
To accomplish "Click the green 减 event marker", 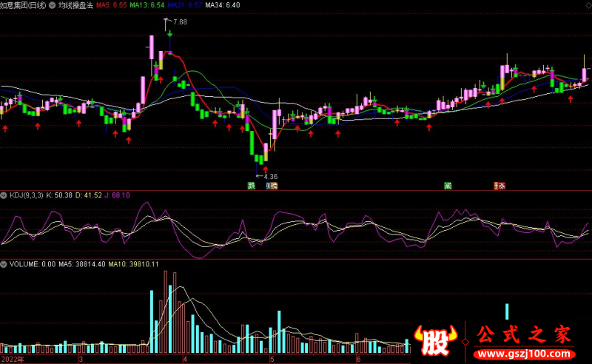I will coord(447,186).
